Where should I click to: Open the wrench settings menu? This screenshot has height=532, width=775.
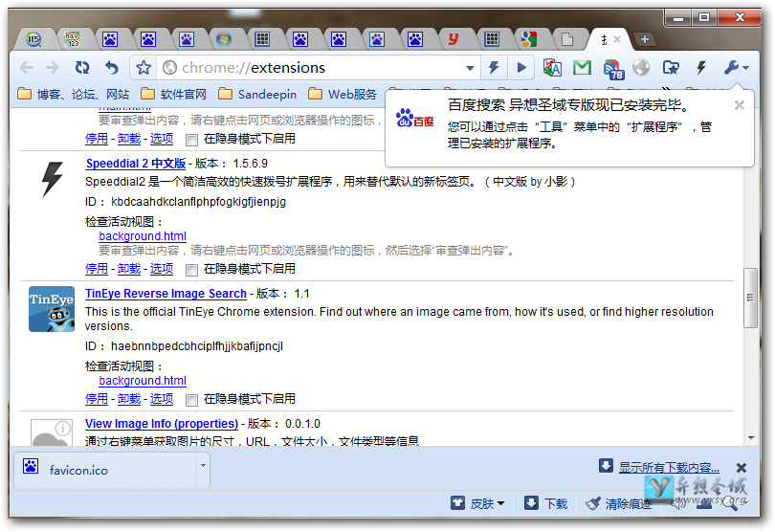735,68
